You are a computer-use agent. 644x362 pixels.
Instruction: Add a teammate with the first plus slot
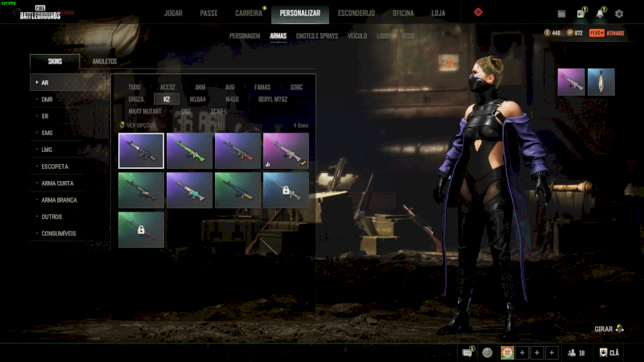click(x=522, y=352)
